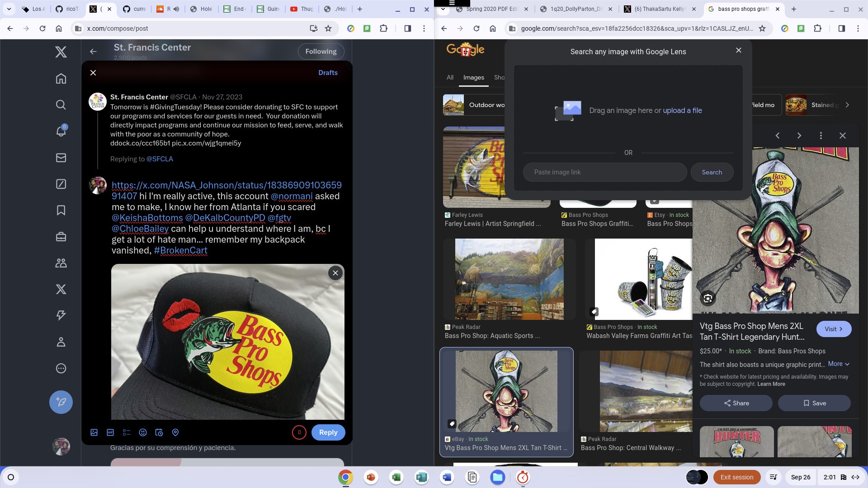
Task: Add GIF to reply
Action: 110,432
